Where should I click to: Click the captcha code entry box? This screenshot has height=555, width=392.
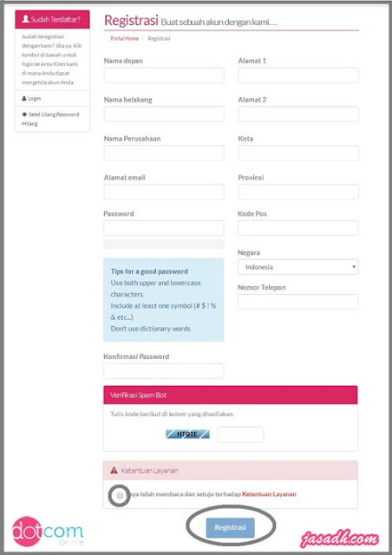[240, 434]
